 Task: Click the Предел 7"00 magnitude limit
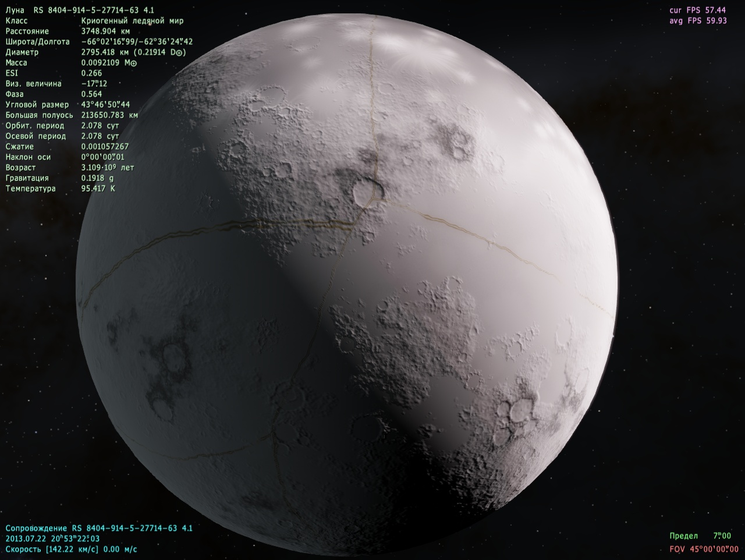click(700, 536)
